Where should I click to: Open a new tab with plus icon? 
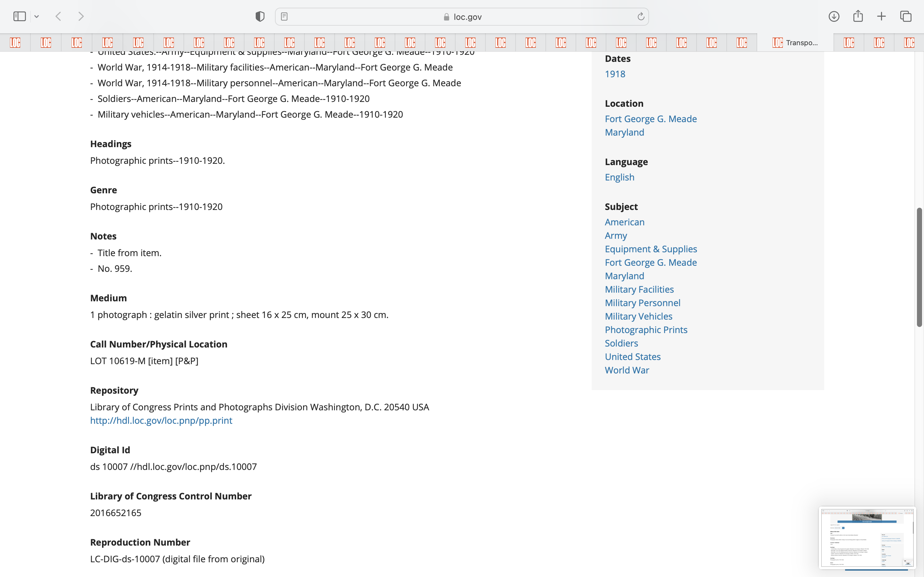click(x=881, y=16)
